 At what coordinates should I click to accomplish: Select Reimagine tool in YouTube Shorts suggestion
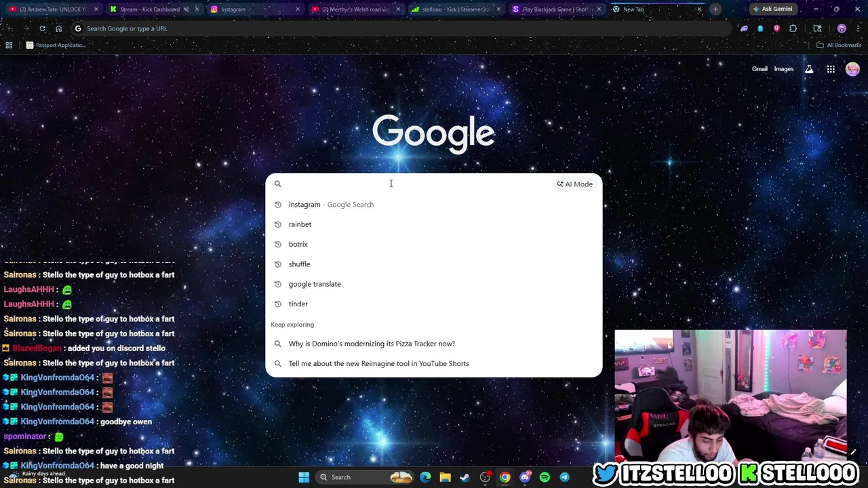click(433, 363)
